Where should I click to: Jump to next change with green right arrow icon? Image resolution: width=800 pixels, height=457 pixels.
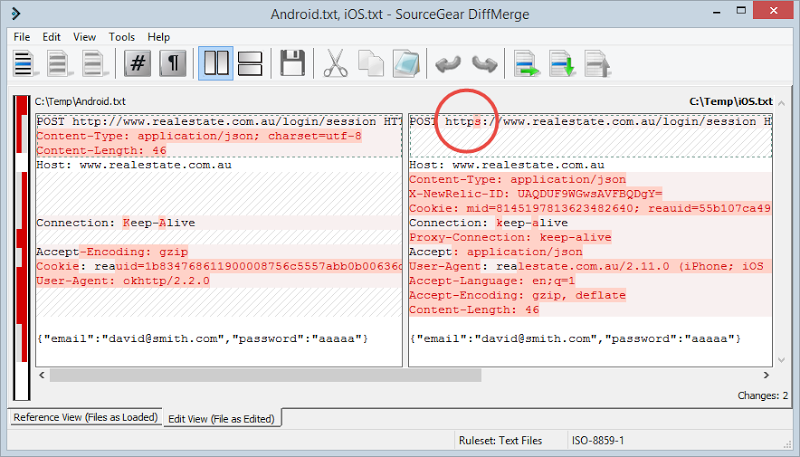tap(527, 64)
